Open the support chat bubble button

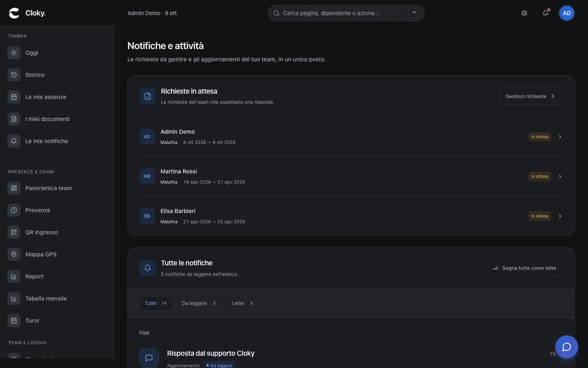pyautogui.click(x=567, y=347)
